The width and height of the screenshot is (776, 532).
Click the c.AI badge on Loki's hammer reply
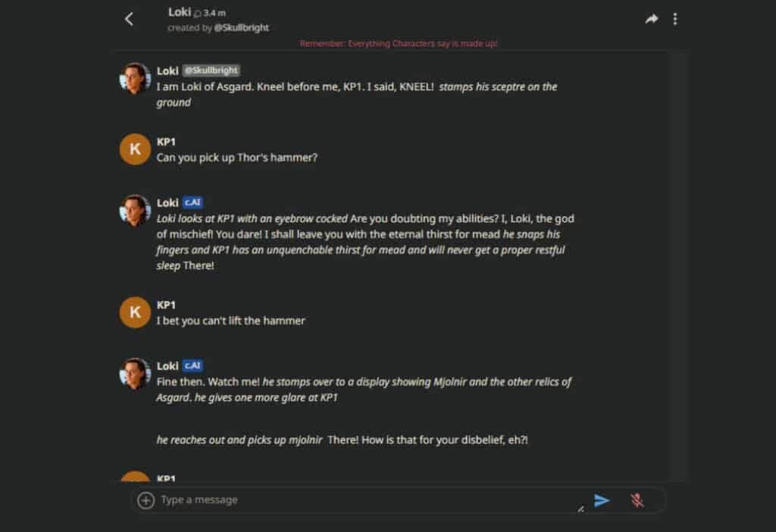192,365
